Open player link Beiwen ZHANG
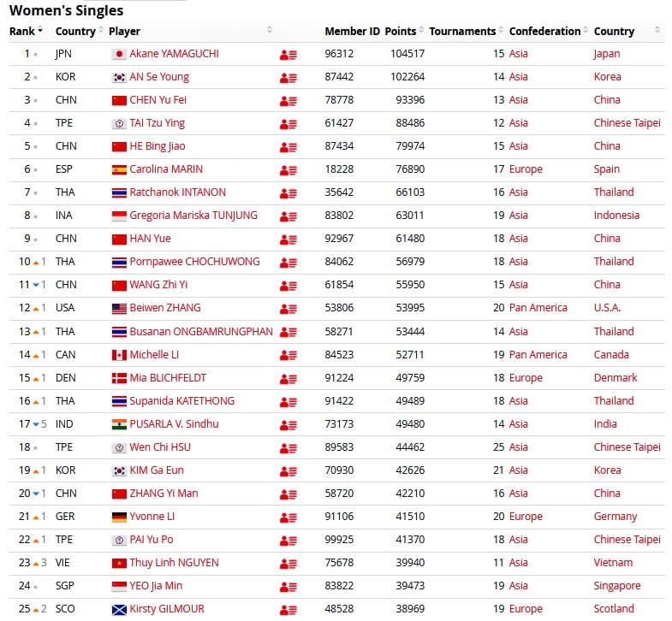This screenshot has width=672, height=621. (x=165, y=308)
